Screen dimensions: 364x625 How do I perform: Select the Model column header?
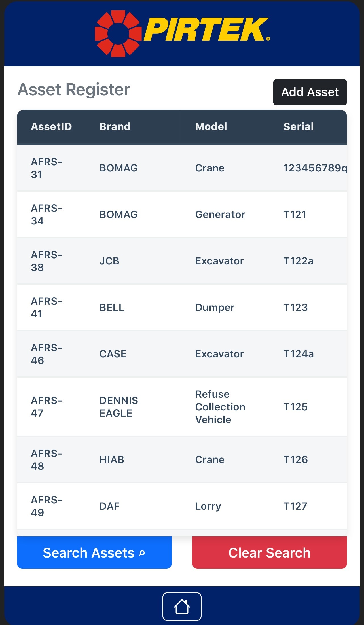211,126
